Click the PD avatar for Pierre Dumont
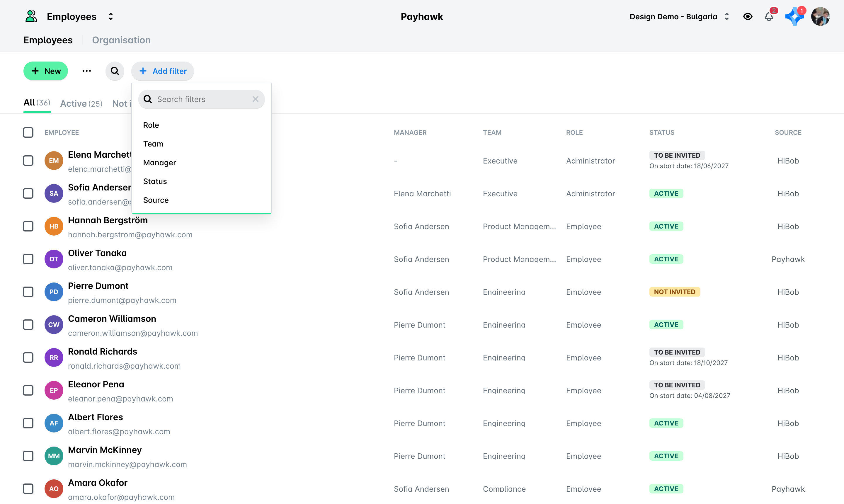 point(54,292)
